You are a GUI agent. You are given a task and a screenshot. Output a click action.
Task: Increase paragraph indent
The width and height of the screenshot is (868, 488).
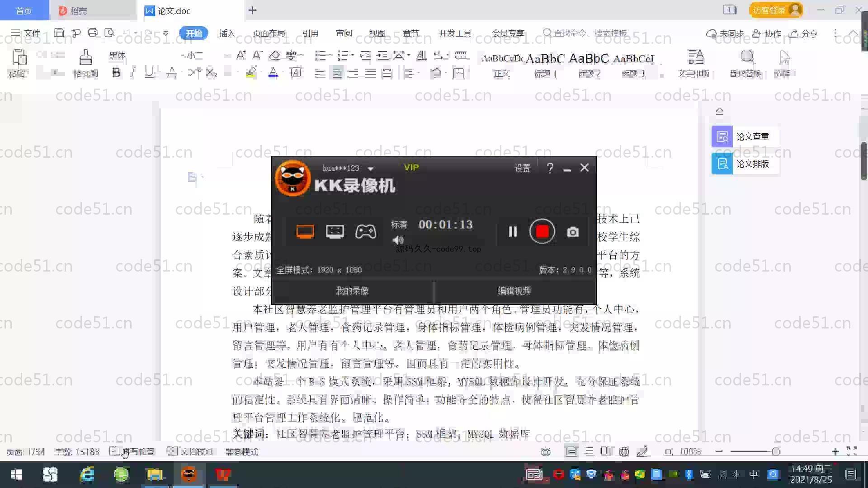(x=382, y=55)
